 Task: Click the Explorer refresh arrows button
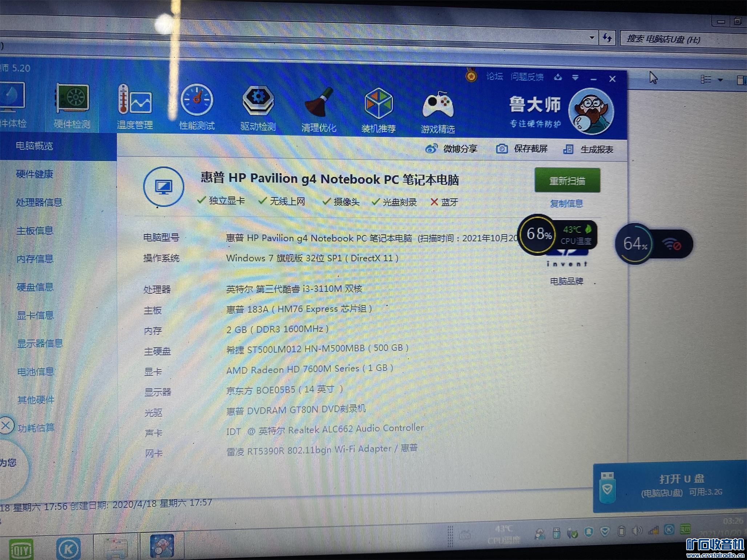point(607,38)
